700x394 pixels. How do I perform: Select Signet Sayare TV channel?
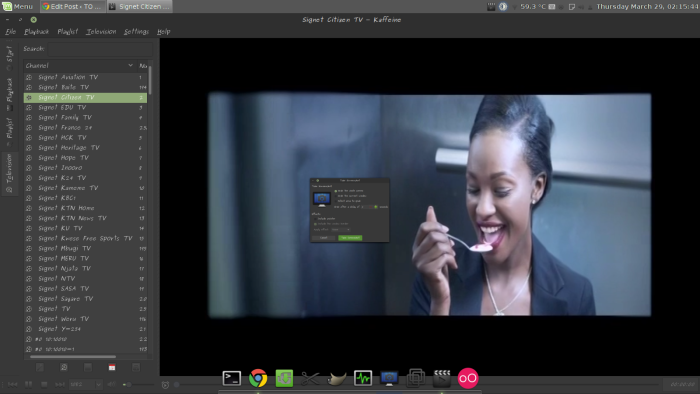point(85,299)
